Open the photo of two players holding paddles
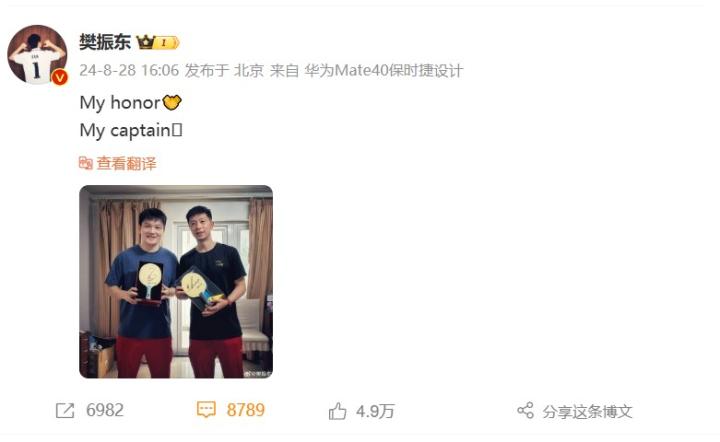Screen dimensions: 720x442 (176, 281)
